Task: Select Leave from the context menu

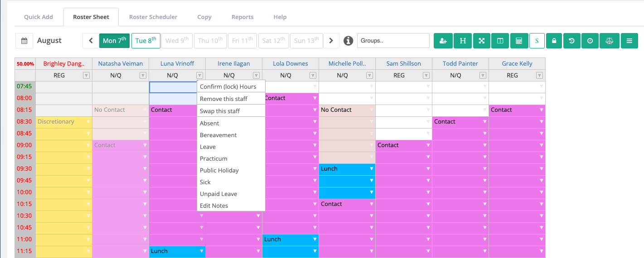Action: (x=231, y=147)
